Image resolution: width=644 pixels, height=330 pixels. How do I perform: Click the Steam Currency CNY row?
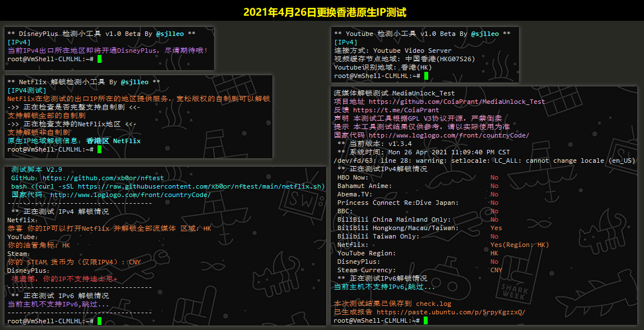pos(420,270)
